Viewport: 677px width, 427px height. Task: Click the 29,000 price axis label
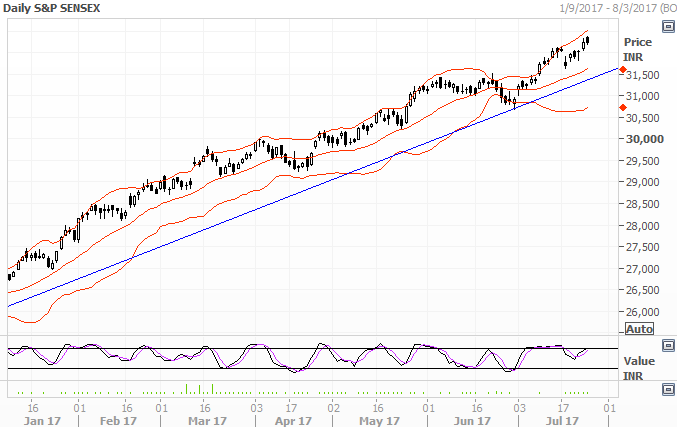click(x=643, y=182)
